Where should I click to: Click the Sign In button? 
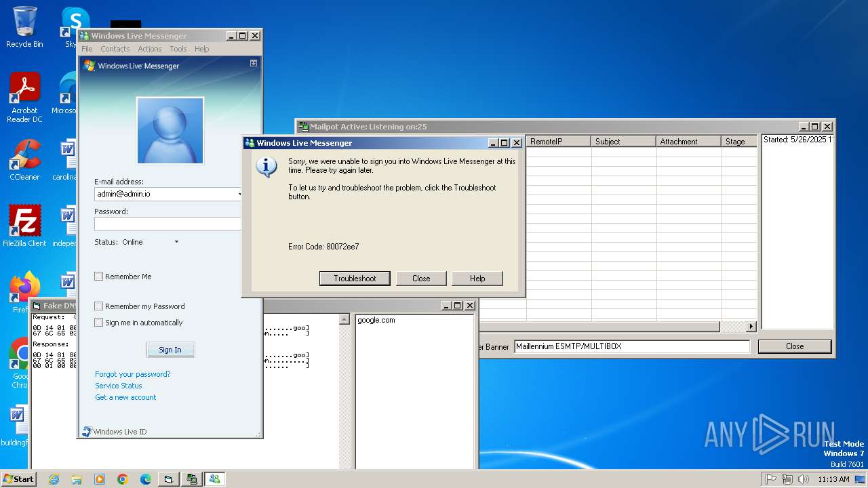pyautogui.click(x=170, y=350)
